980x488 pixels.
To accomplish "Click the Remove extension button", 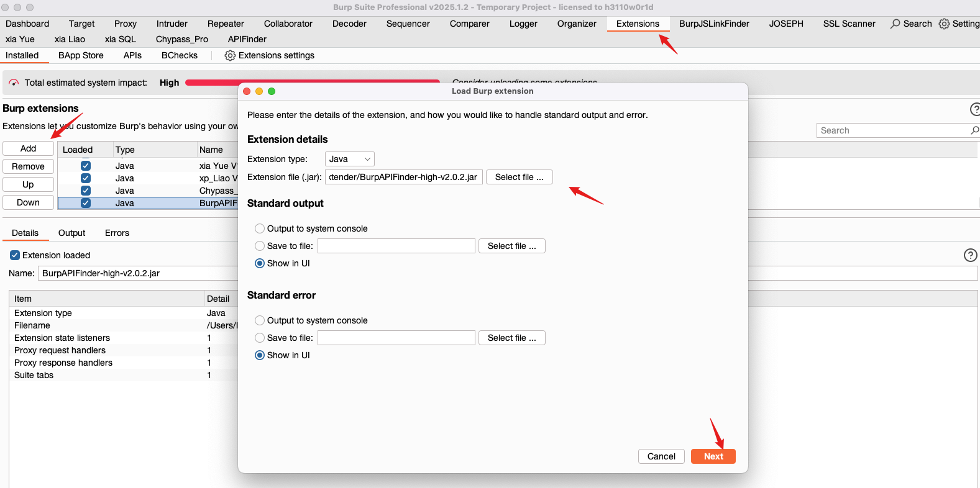I will (28, 166).
